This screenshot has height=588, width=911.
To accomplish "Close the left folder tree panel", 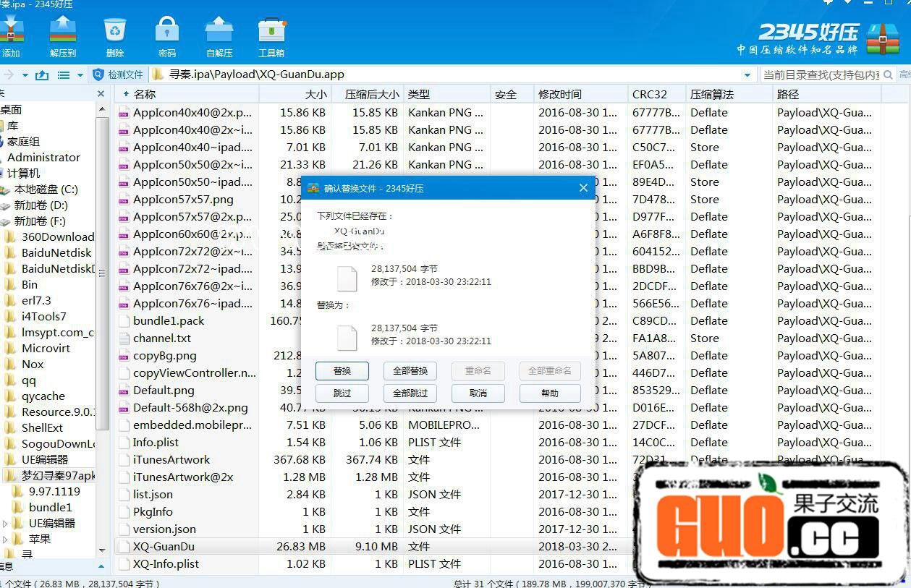I will point(101,94).
